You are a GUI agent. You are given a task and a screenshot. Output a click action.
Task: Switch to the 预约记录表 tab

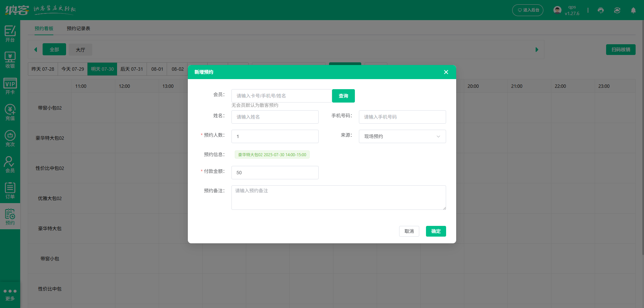78,28
